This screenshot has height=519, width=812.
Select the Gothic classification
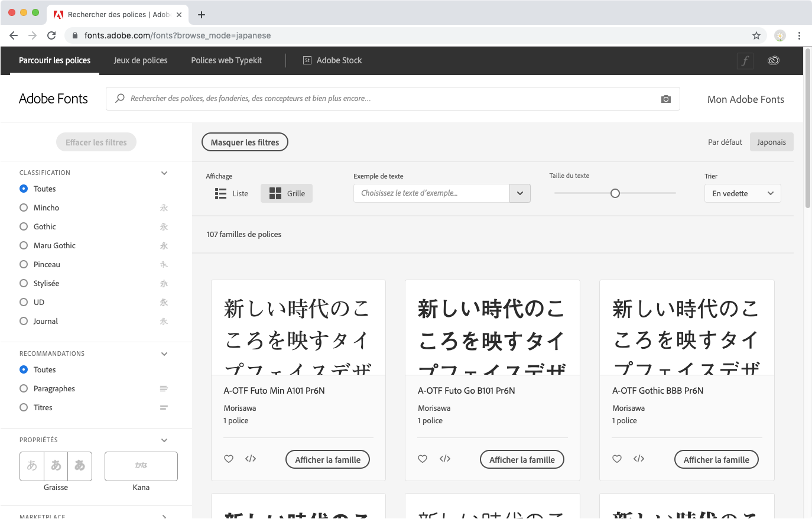coord(24,226)
